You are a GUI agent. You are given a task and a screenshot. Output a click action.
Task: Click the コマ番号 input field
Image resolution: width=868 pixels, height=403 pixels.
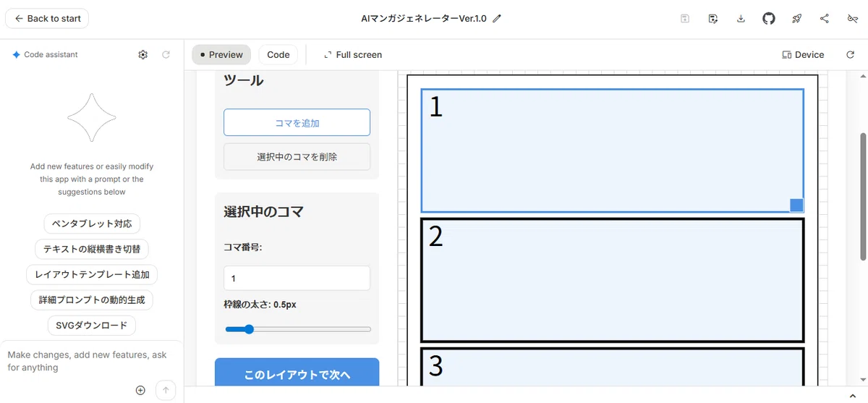297,278
